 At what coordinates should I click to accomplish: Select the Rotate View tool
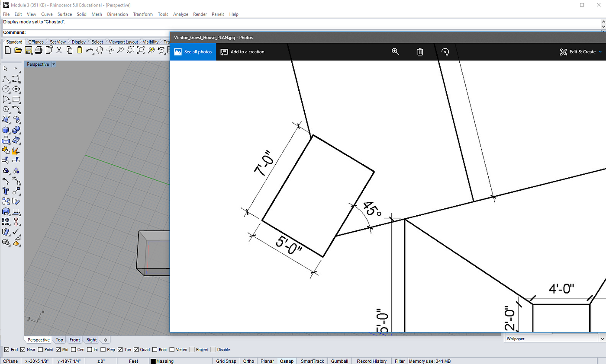[x=110, y=50]
